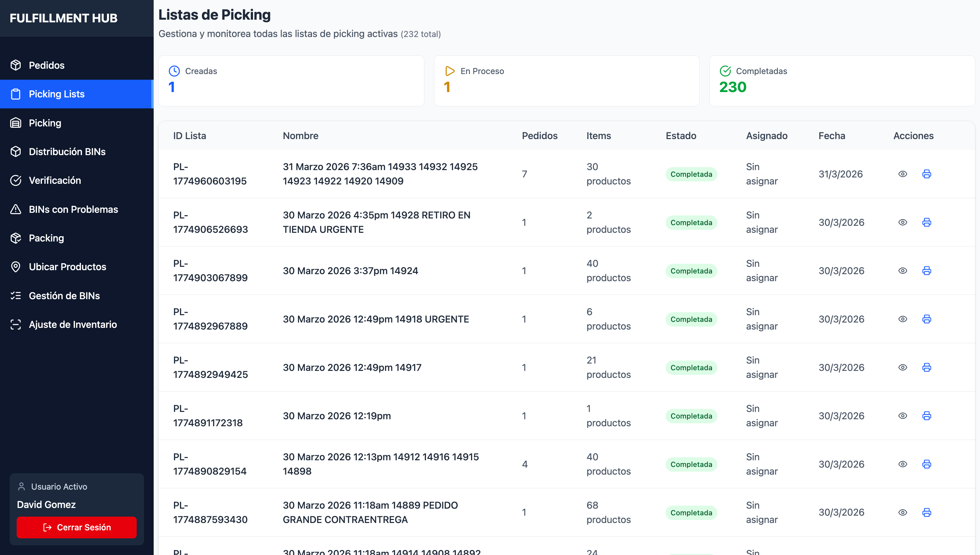
Task: Select the En Proceso summary card
Action: (x=567, y=81)
